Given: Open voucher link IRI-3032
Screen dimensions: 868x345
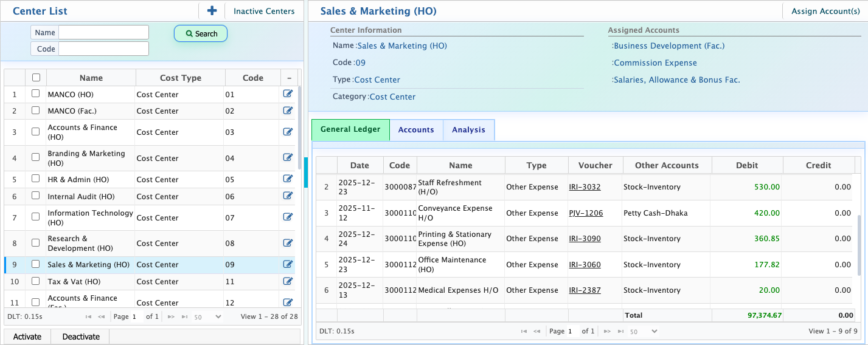Looking at the screenshot, I should (x=585, y=187).
